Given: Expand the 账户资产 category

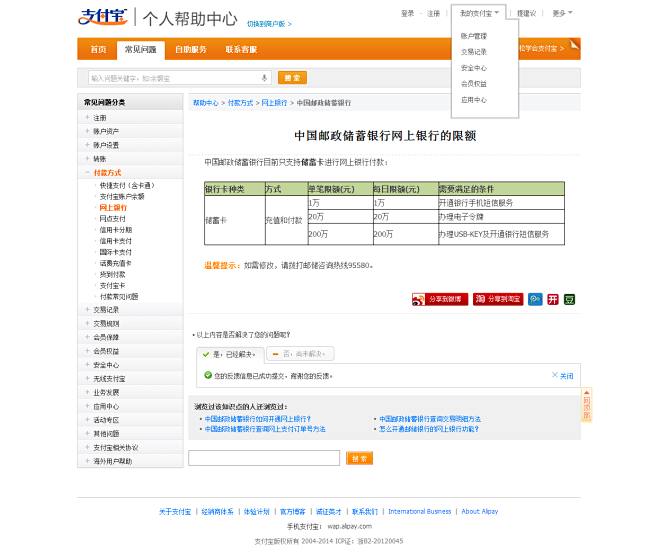Looking at the screenshot, I should tap(131, 131).
